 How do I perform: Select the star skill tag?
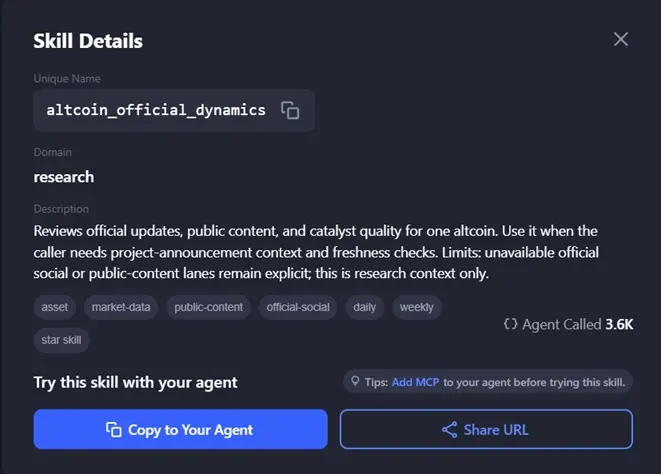tap(61, 340)
